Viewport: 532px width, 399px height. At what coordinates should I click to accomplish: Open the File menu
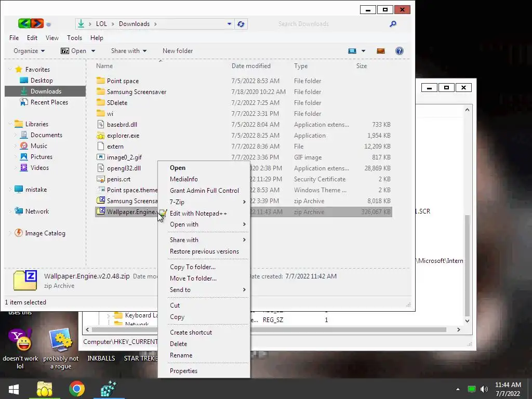(14, 37)
